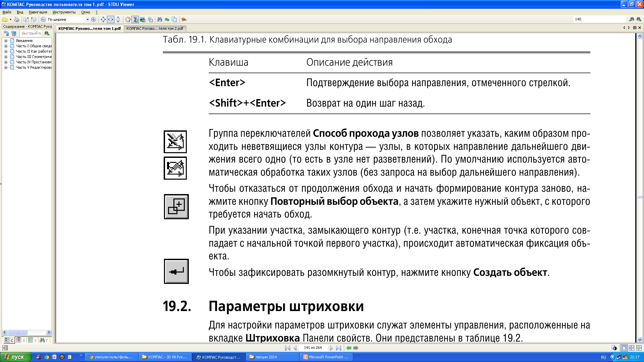Click the copy pages icon in toolbar
This screenshot has height=362, width=644.
(x=174, y=19)
